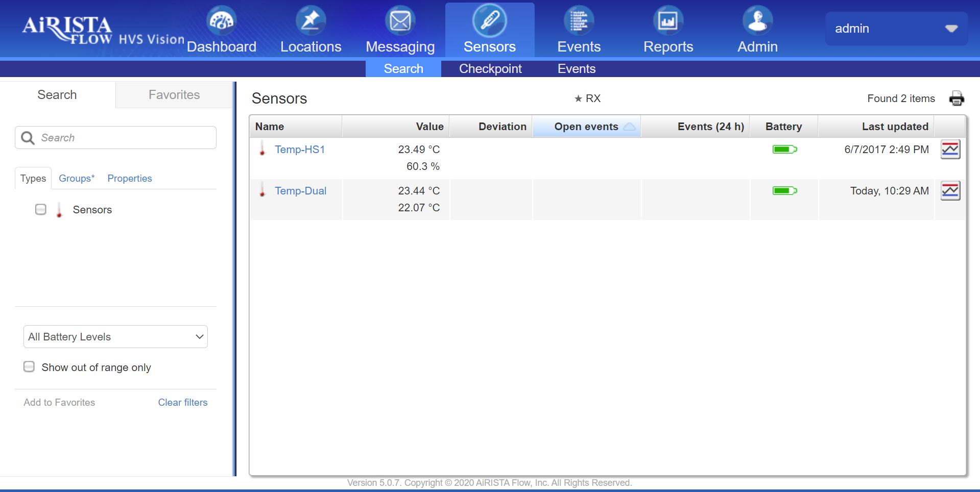Open the Temp-HS1 sensor link
Image resolution: width=980 pixels, height=492 pixels.
tap(300, 150)
